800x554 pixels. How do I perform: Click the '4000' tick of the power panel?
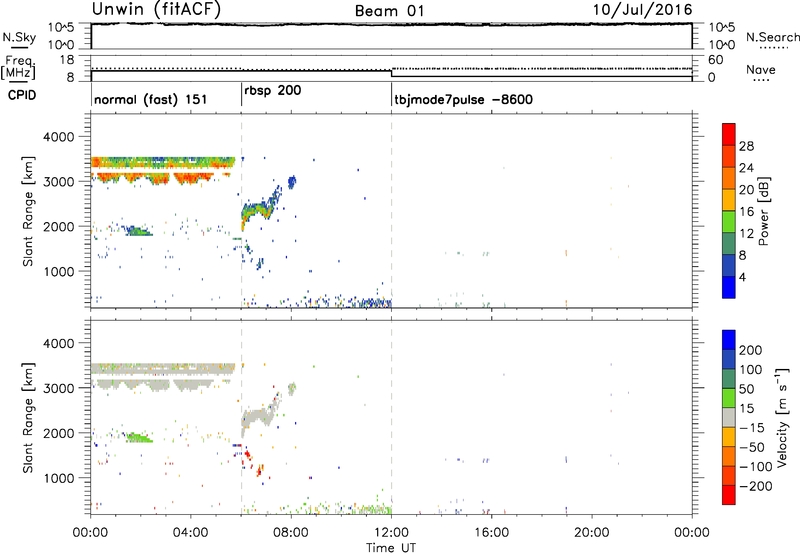(x=58, y=137)
